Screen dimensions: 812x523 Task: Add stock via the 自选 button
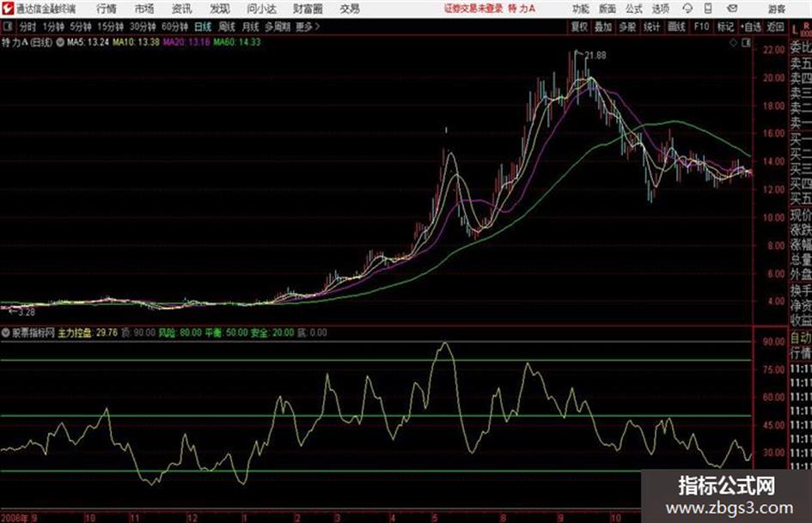pos(751,27)
